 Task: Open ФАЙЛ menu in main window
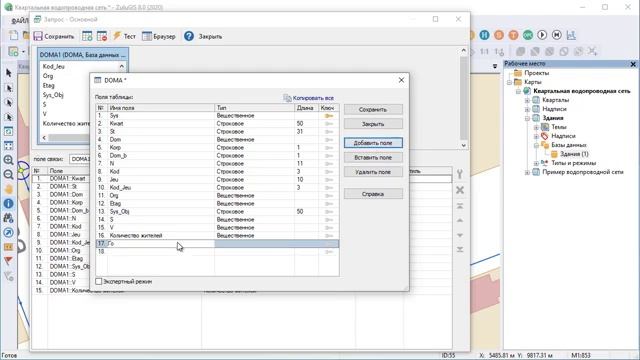coord(20,21)
